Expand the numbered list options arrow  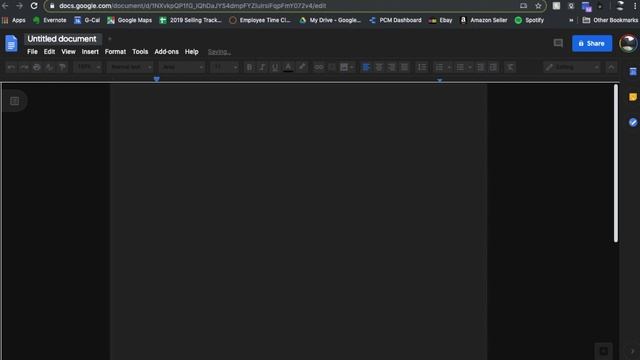[x=449, y=67]
